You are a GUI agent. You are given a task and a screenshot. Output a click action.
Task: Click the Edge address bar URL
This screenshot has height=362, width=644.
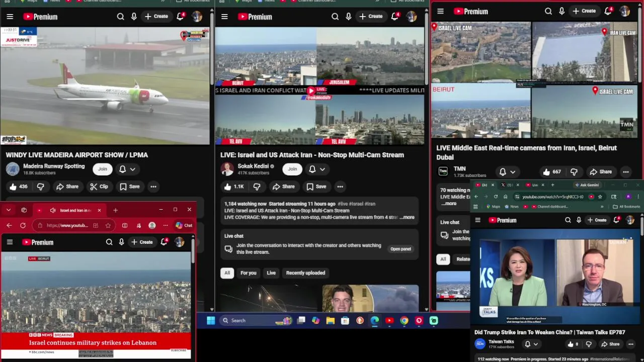click(x=67, y=225)
